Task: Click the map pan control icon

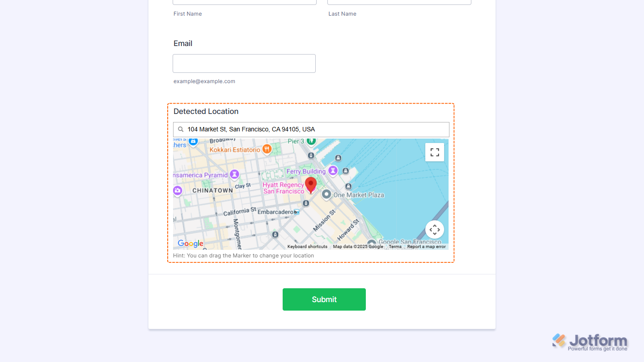Action: [x=434, y=229]
